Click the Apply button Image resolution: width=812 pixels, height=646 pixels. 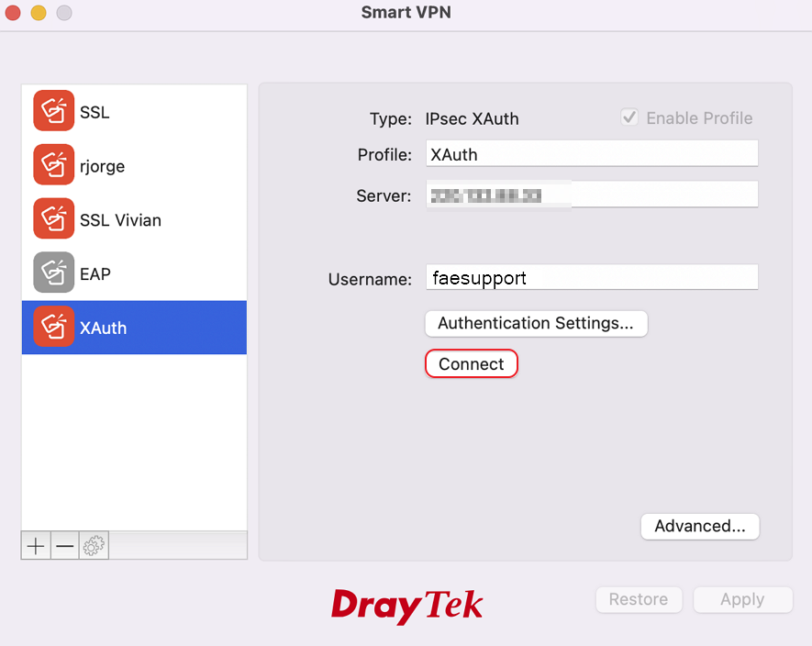742,599
